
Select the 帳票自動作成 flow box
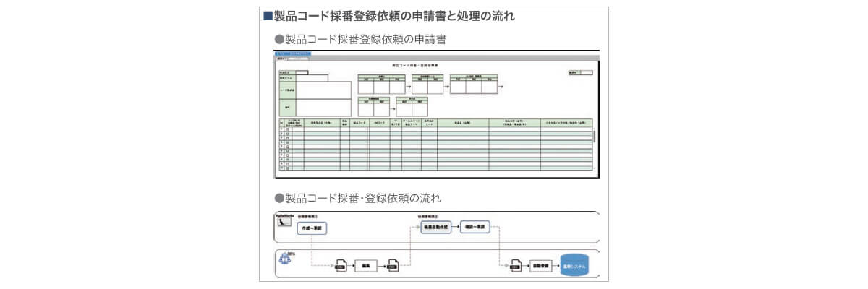tap(436, 227)
